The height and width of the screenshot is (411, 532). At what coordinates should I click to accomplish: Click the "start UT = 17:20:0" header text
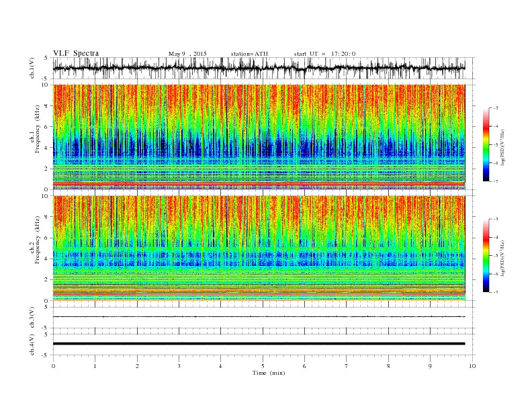[324, 54]
